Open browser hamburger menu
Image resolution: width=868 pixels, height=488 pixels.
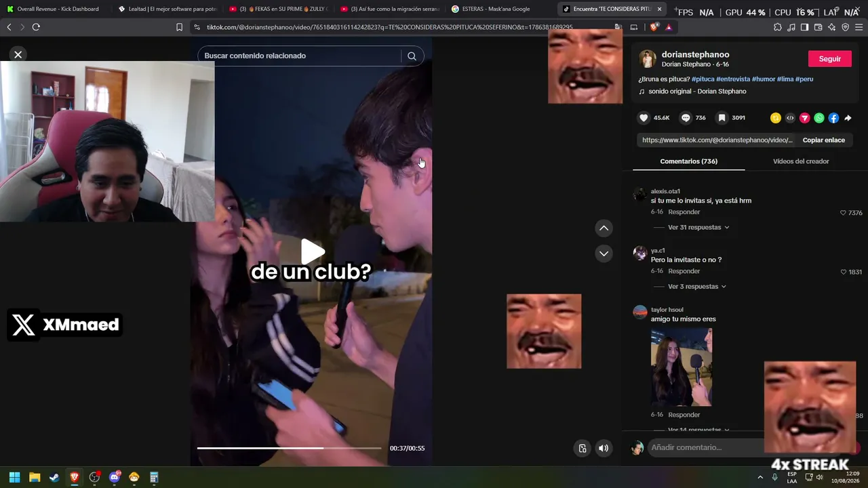[x=859, y=27]
